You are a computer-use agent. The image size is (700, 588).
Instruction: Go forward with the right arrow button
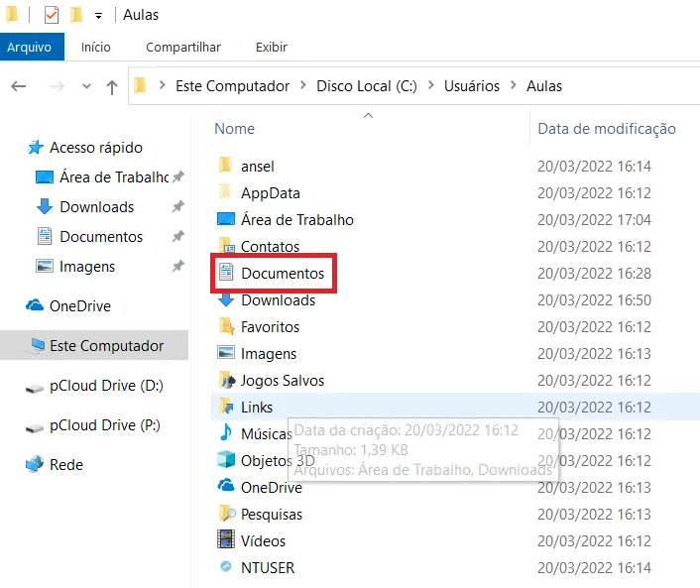pos(57,85)
